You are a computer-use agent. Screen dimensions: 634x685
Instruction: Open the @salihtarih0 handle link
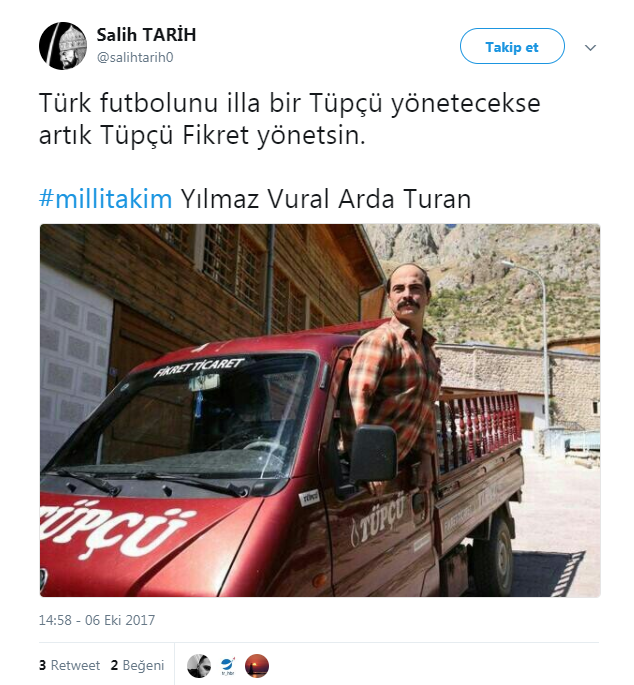point(135,57)
